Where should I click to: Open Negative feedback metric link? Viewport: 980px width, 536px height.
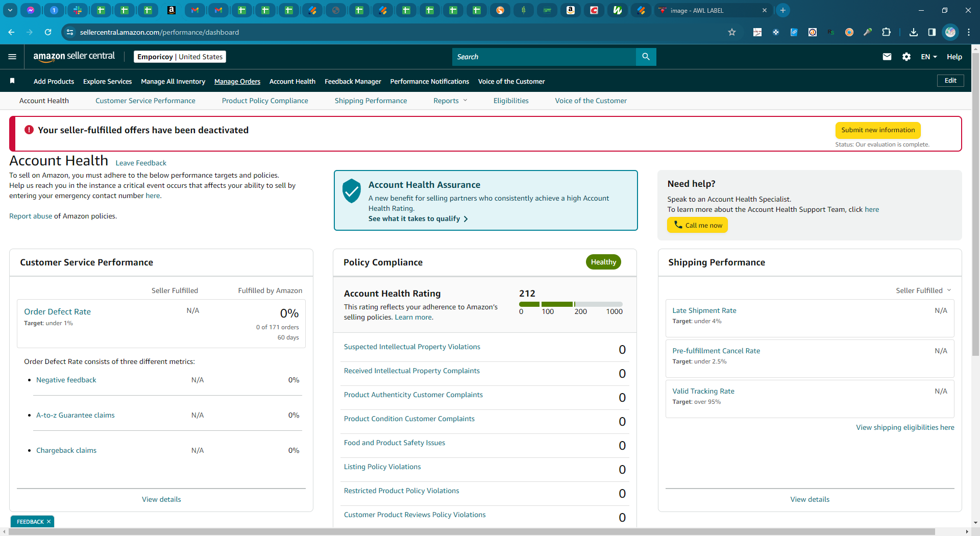[x=66, y=380]
